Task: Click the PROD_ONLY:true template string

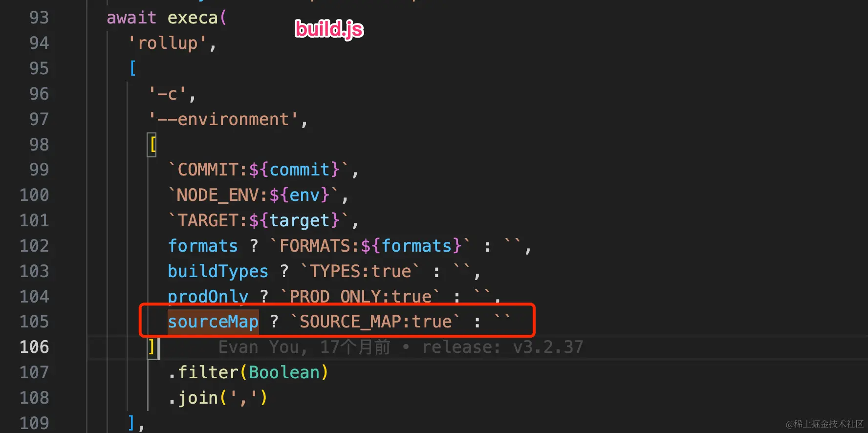Action: [x=360, y=297]
